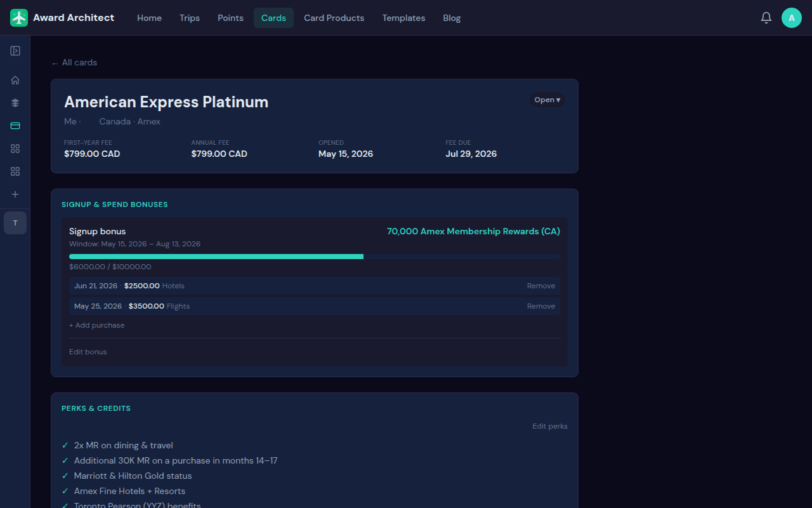This screenshot has height=508, width=812.
Task: Open the Templates nav tab
Action: click(403, 18)
